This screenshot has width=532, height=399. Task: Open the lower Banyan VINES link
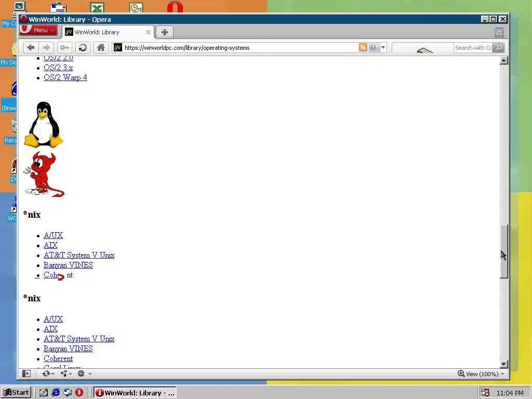68,348
